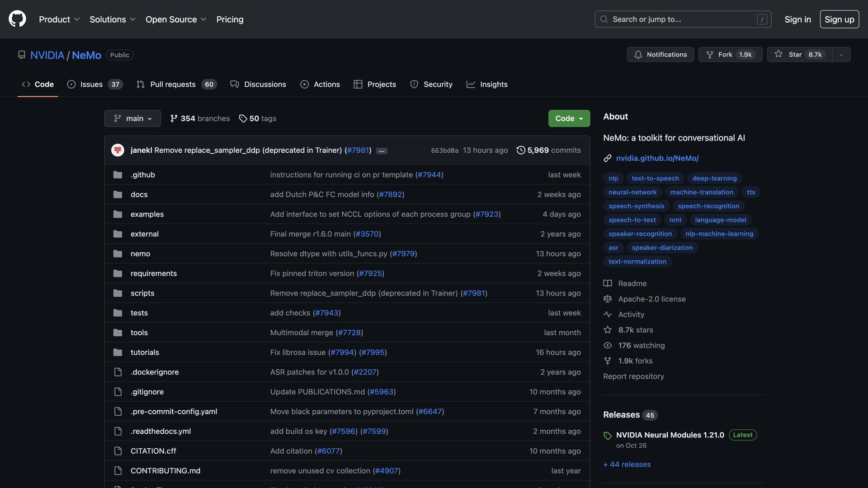The height and width of the screenshot is (488, 868).
Task: Click the nemo folder icon
Action: click(118, 253)
